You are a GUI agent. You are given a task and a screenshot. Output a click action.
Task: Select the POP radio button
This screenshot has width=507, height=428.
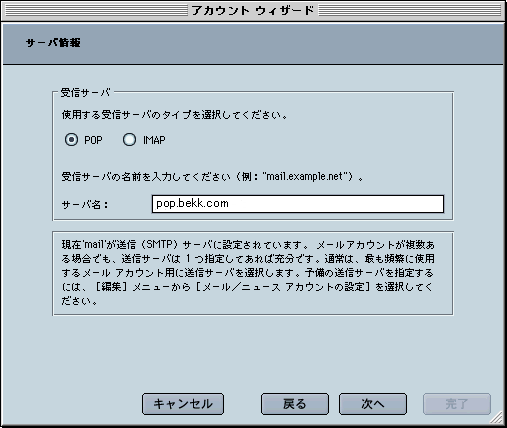tap(71, 140)
